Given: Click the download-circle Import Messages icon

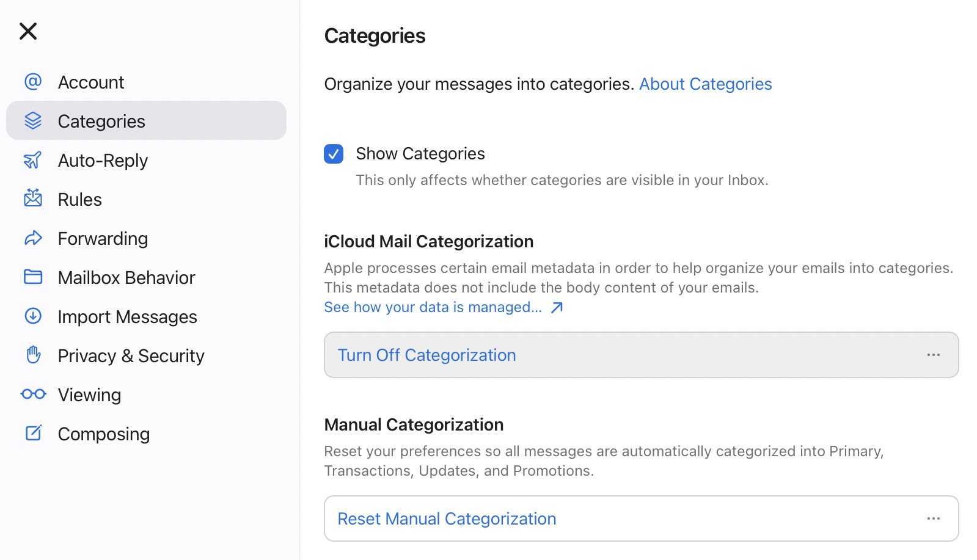Looking at the screenshot, I should [x=33, y=316].
